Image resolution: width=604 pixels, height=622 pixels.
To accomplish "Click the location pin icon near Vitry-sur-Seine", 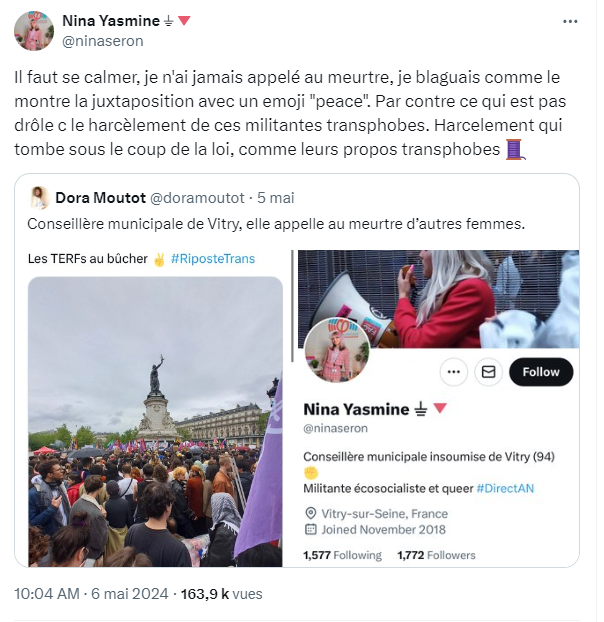I will (x=311, y=514).
